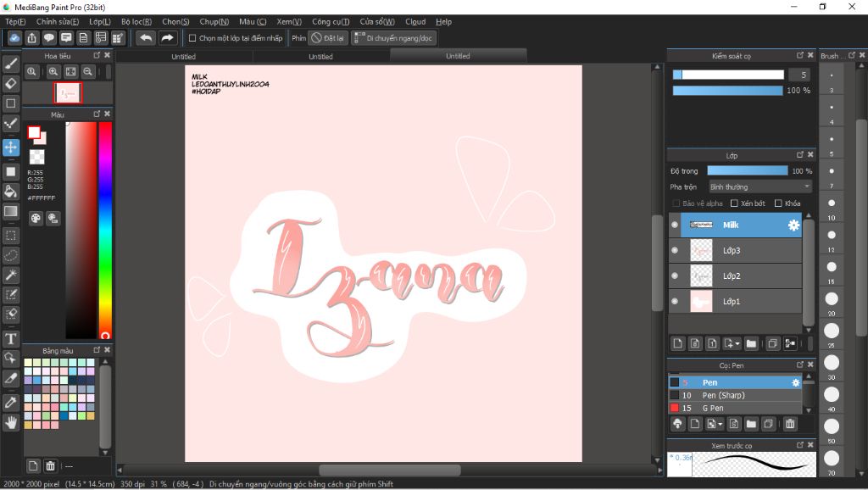This screenshot has height=490, width=868.
Task: Undock the Bảng màu panel
Action: [97, 350]
